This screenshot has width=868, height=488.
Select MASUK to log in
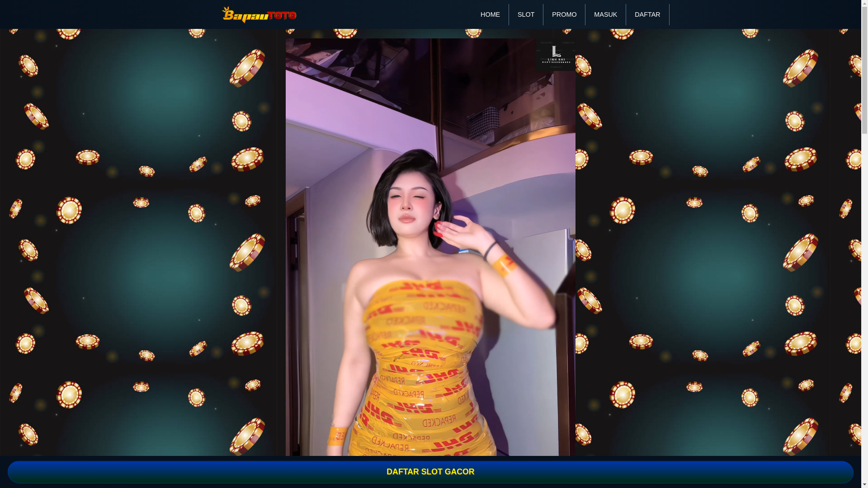605,14
